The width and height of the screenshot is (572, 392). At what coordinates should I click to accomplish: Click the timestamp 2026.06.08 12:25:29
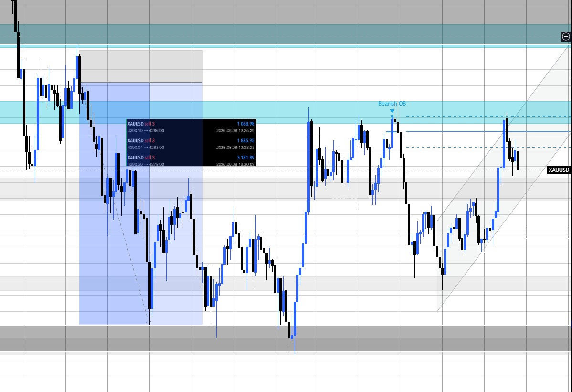(235, 130)
